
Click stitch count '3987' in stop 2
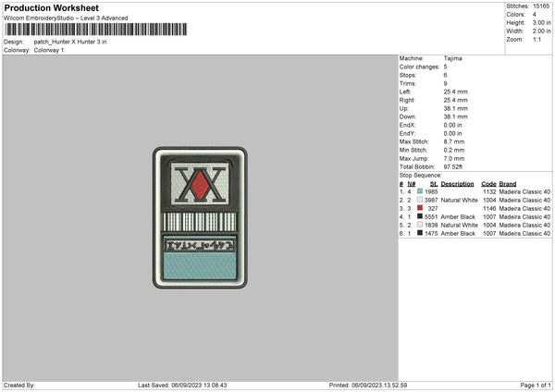click(431, 201)
